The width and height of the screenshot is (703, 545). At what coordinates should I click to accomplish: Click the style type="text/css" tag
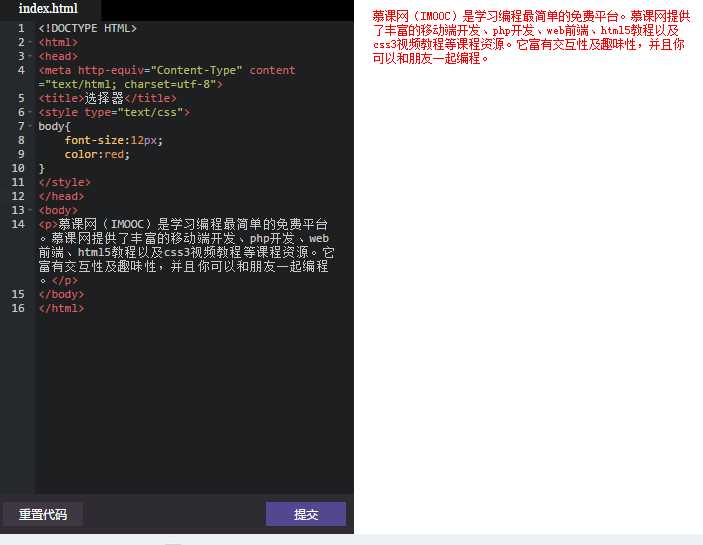point(114,112)
